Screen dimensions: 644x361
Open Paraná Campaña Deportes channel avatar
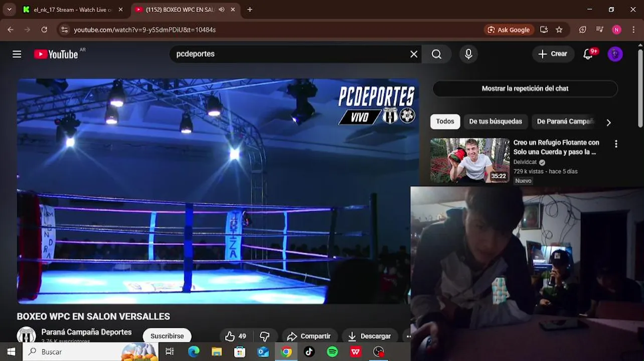[26, 335]
